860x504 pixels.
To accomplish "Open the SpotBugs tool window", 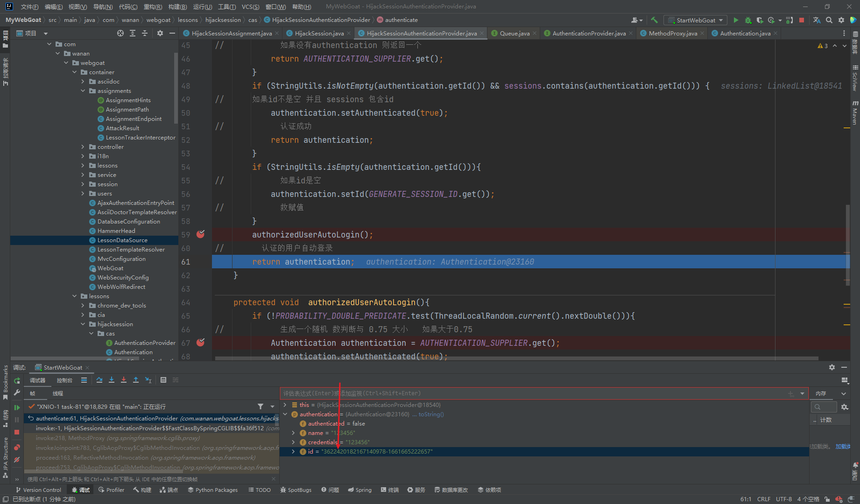I will pos(296,490).
